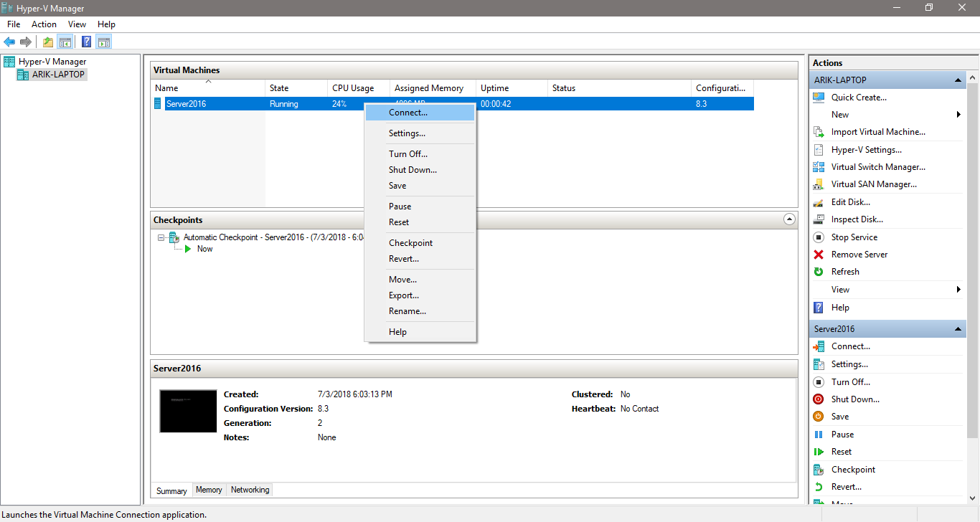Open Edit Disk in the Actions pane
This screenshot has height=522, width=980.
click(851, 202)
